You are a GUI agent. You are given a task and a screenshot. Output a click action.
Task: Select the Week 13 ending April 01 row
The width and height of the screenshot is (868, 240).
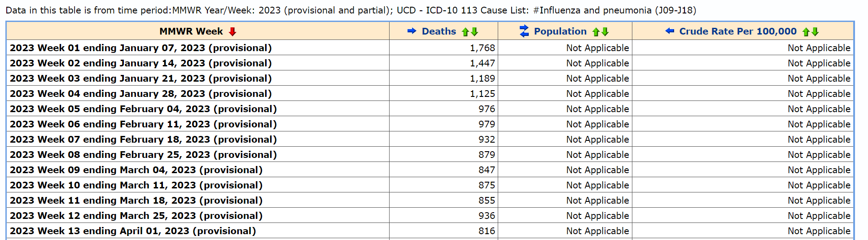(x=133, y=231)
